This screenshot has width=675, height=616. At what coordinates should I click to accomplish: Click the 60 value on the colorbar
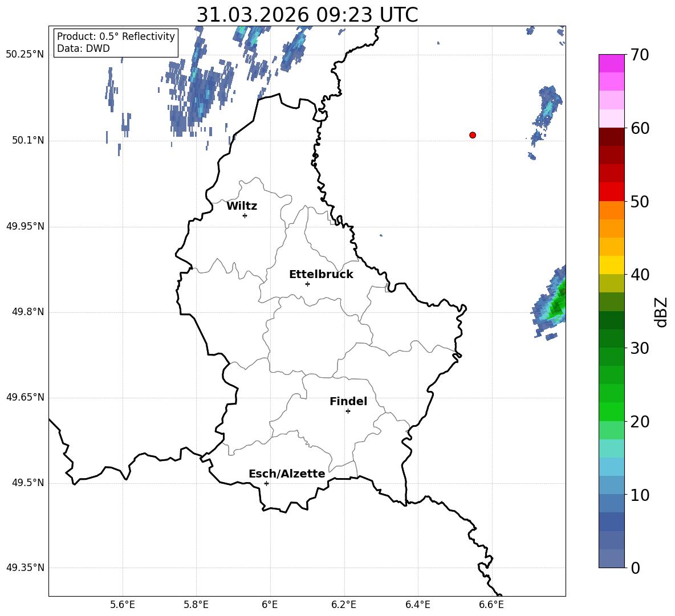(640, 128)
